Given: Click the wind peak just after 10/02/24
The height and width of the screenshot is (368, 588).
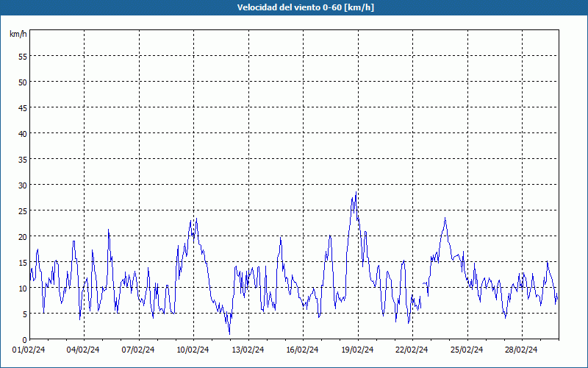Looking at the screenshot, I should click(x=196, y=219).
